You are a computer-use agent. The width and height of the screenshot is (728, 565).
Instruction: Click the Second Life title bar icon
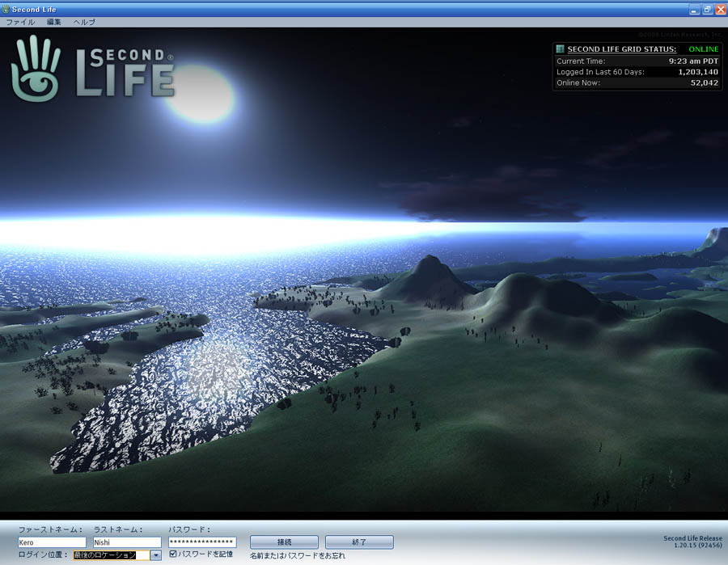click(x=6, y=9)
